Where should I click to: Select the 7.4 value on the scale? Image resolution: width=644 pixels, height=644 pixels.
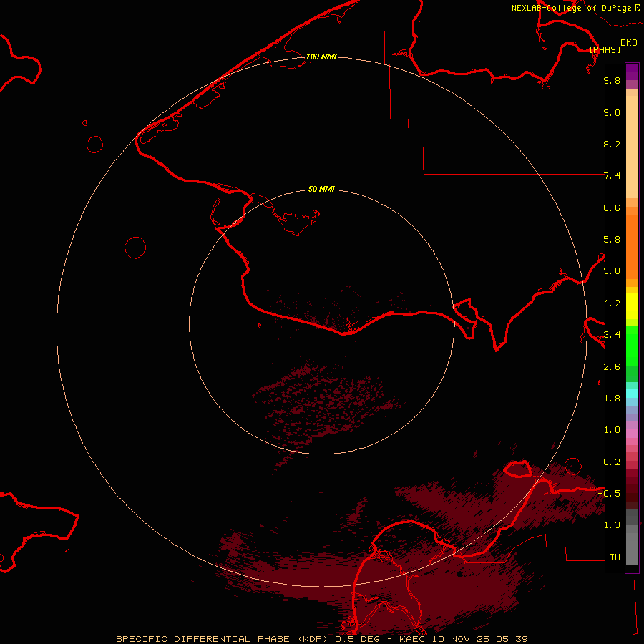[612, 176]
